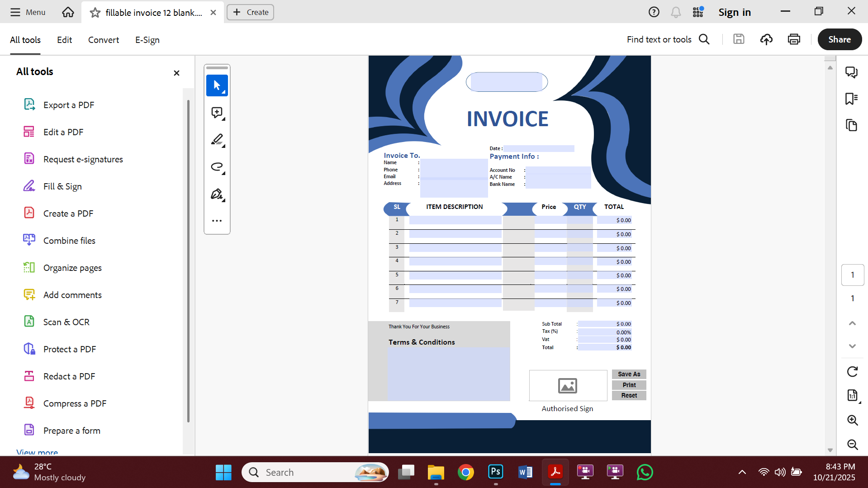This screenshot has height=488, width=868.
Task: Open Export a PDF tool
Action: [68, 104]
